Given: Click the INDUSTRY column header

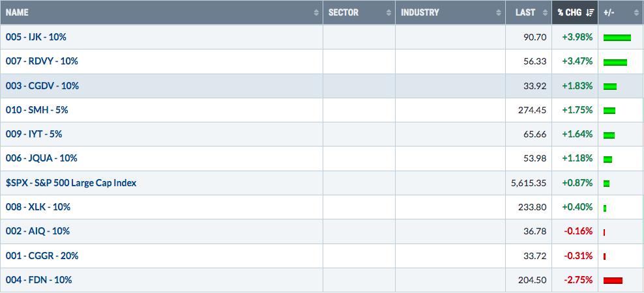Looking at the screenshot, I should (420, 13).
